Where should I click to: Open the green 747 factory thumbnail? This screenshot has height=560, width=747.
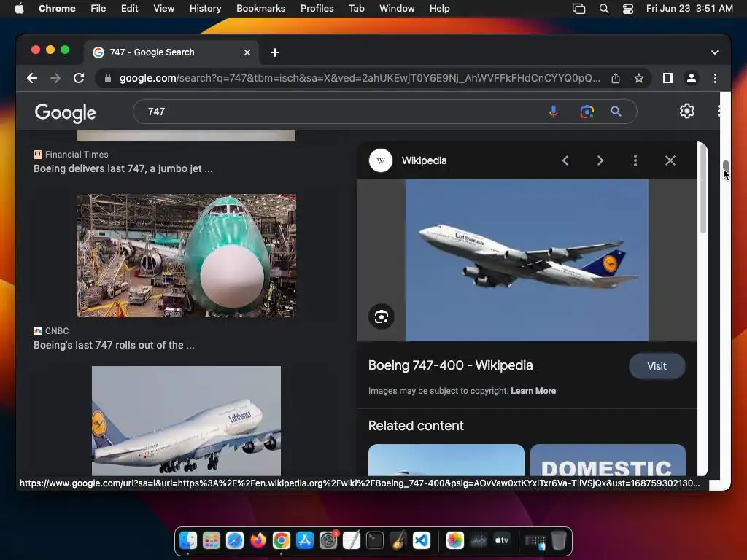coord(186,255)
